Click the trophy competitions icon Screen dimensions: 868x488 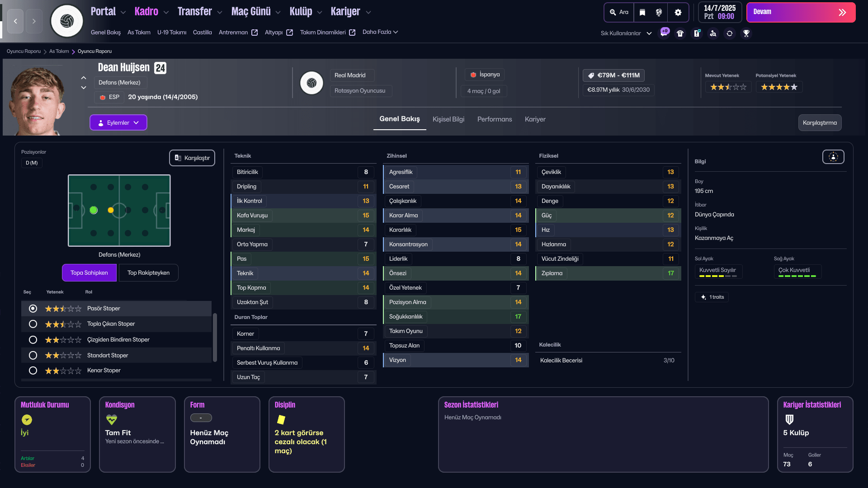coord(746,33)
